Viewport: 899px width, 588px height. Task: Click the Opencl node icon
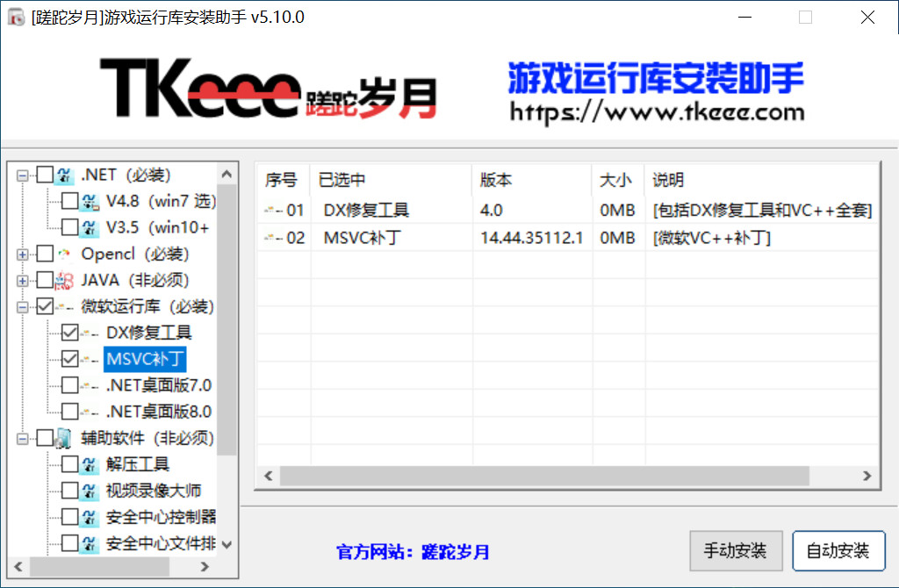(65, 255)
